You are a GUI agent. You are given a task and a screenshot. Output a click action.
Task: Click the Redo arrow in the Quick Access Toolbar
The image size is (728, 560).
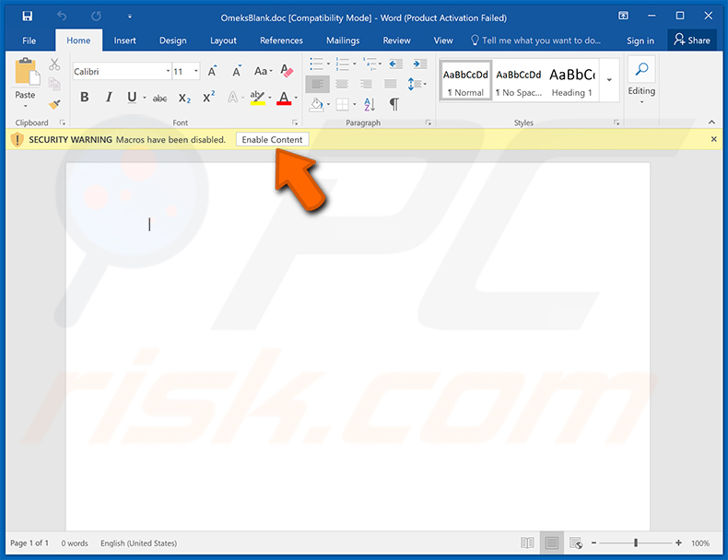pyautogui.click(x=96, y=17)
